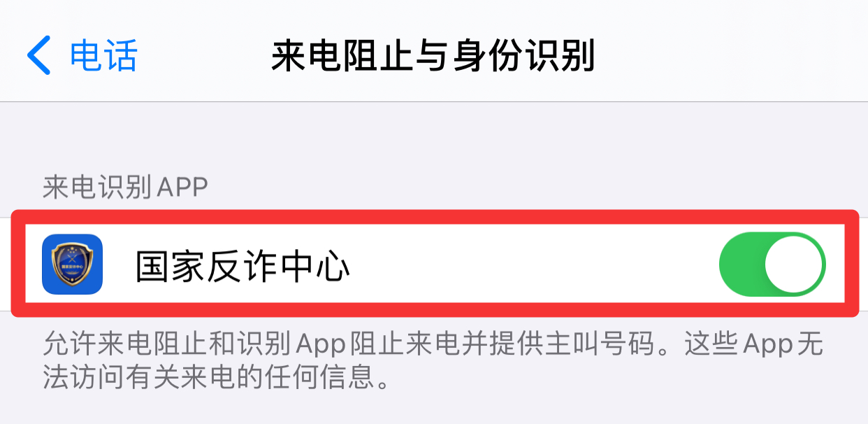Click the red highlight border around the row
868x424 pixels.
[434, 215]
